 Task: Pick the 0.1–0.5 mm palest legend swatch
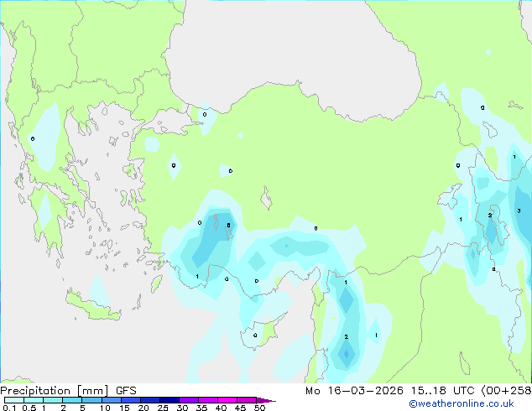click(14, 400)
